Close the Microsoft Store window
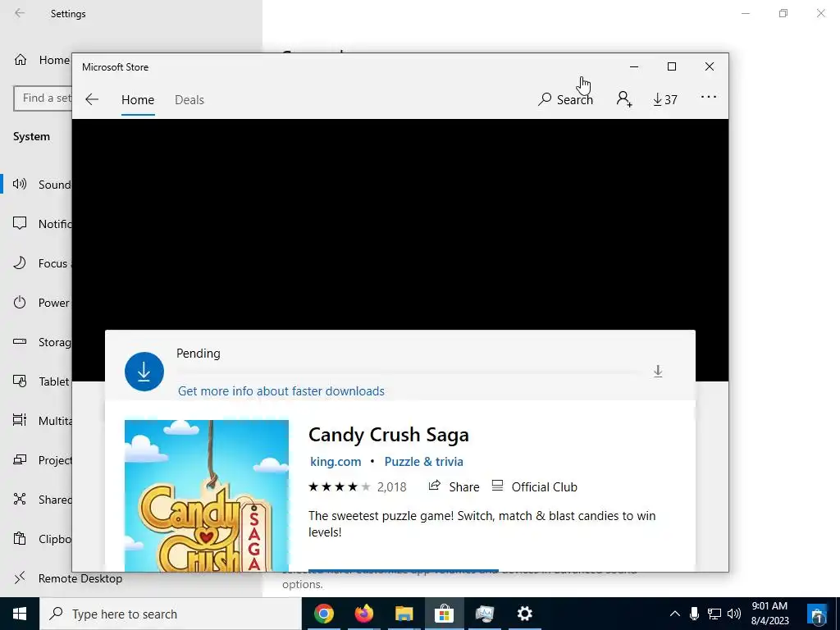 click(710, 66)
